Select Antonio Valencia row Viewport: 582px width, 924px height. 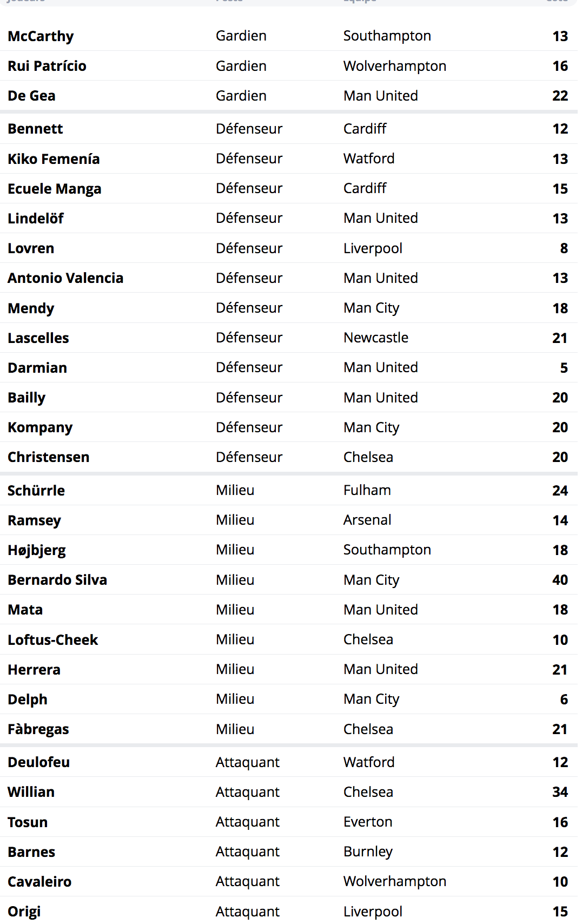coord(289,278)
